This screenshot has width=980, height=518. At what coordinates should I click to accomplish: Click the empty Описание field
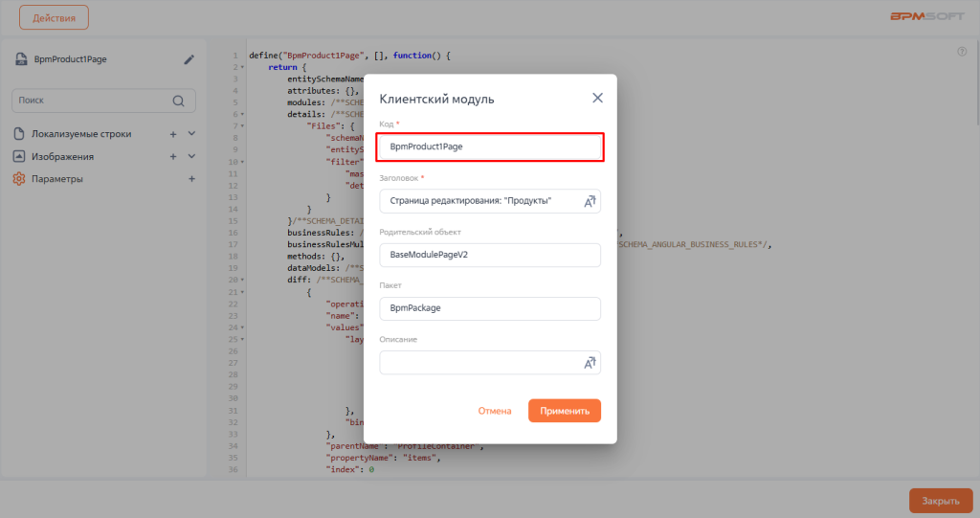coord(490,362)
